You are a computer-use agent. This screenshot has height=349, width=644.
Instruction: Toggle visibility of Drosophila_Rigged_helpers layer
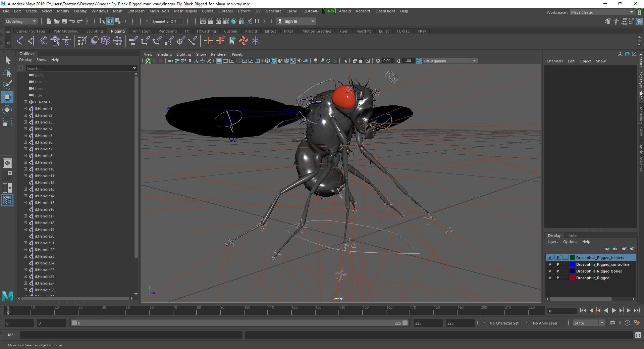coord(550,258)
